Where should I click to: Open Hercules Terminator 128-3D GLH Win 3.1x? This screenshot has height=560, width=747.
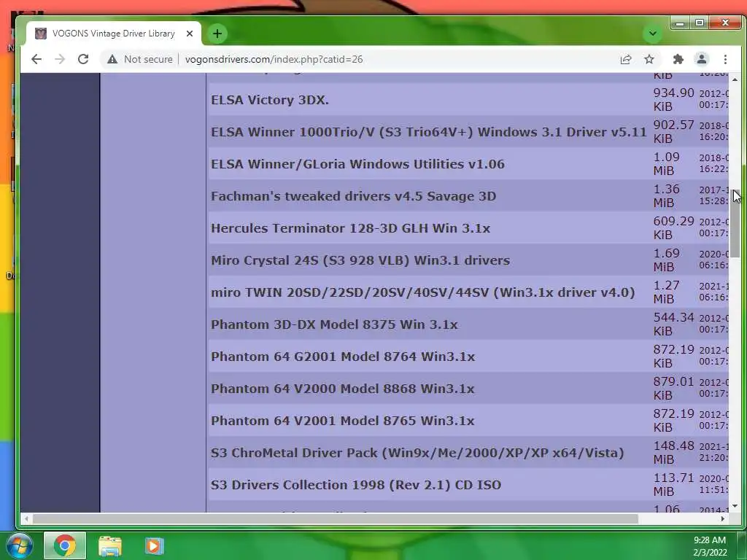click(x=350, y=228)
